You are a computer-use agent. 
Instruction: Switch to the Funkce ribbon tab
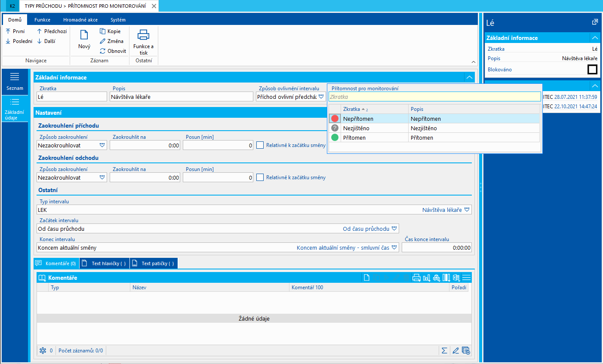42,20
